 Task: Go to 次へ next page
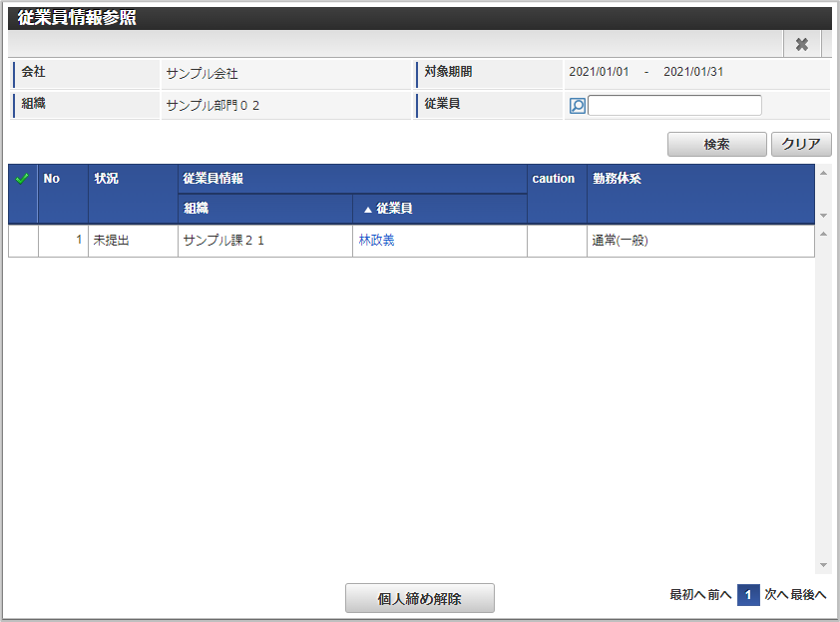776,595
